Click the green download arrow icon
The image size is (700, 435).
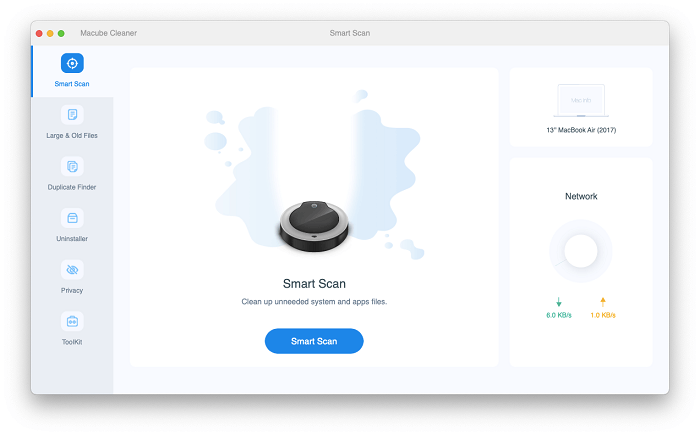click(x=558, y=302)
